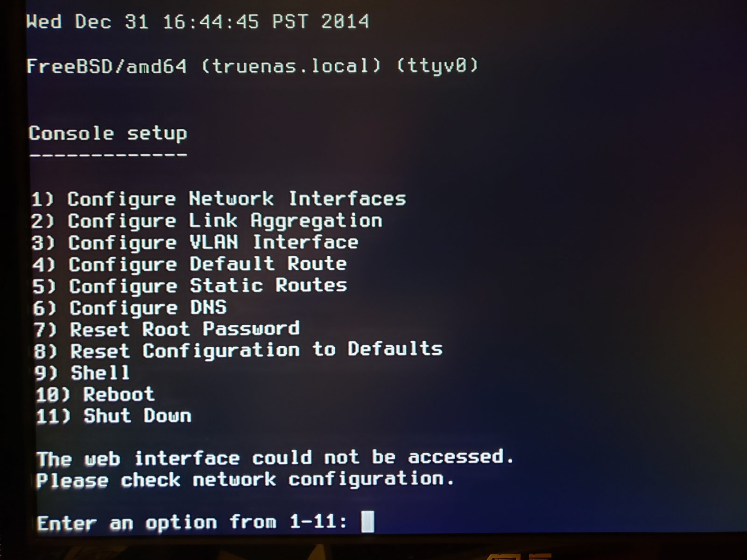The image size is (747, 560).
Task: Pick the Configure Default Route line
Action: 190,265
